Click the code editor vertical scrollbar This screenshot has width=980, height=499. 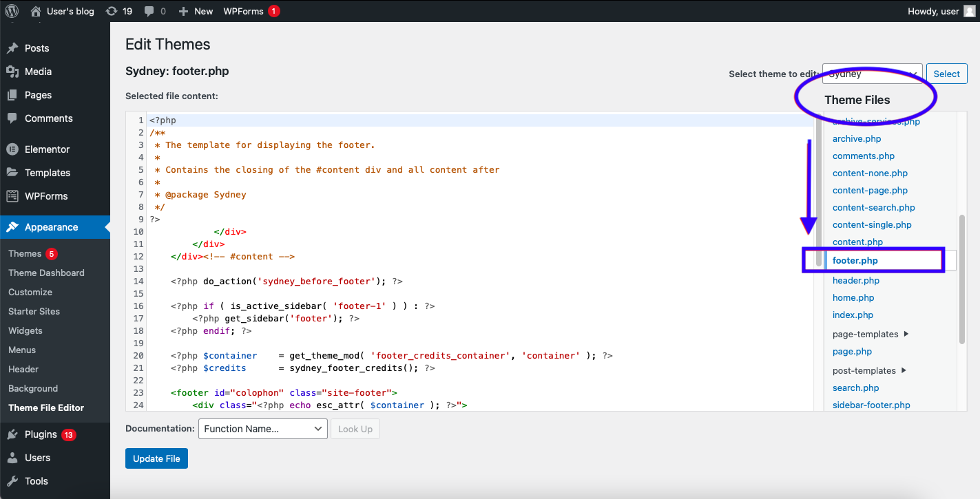[819, 191]
